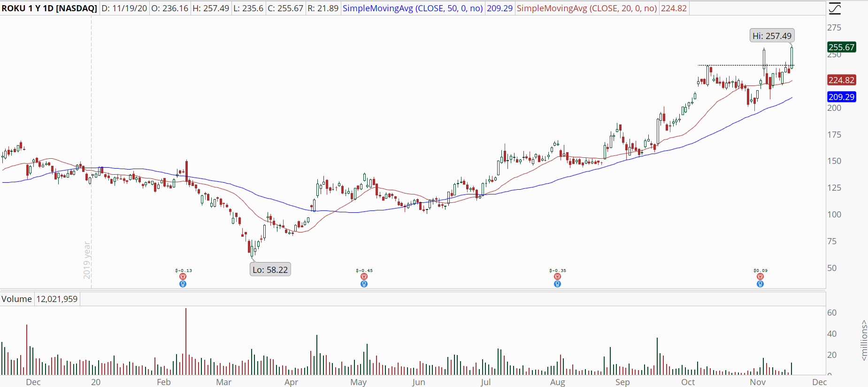Click the blue lightbulb icon under $0.09
The height and width of the screenshot is (387, 868).
point(760,284)
